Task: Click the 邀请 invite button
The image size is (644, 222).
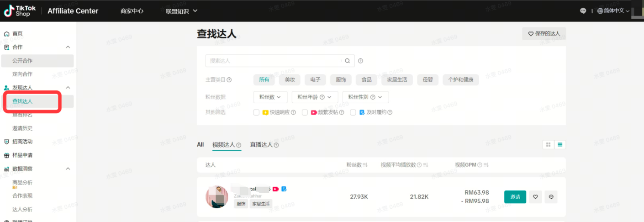Action: point(515,197)
